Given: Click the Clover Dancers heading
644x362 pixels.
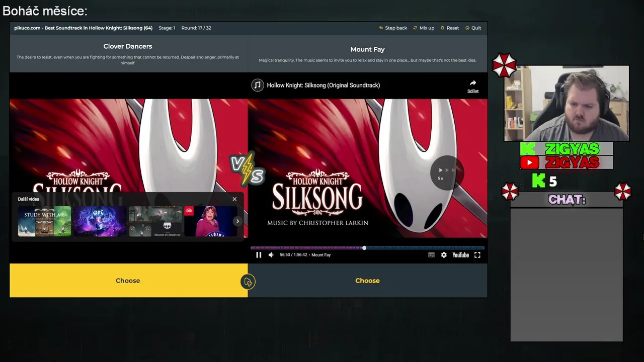Looking at the screenshot, I should tap(128, 46).
